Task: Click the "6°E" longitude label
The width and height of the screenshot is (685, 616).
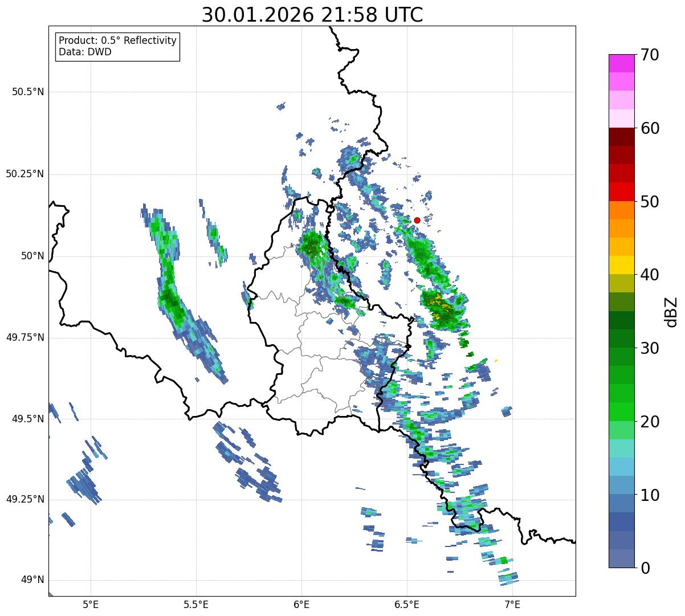Action: tap(301, 604)
